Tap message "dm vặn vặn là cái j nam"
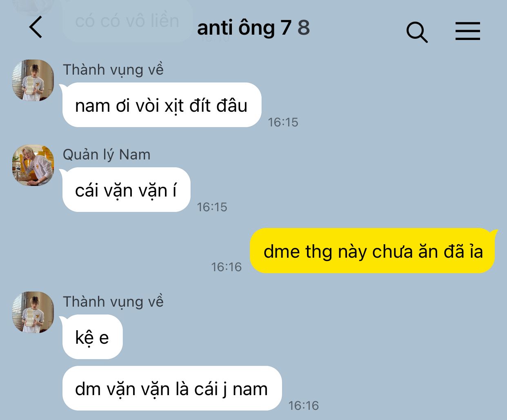The image size is (507, 420). point(172,389)
